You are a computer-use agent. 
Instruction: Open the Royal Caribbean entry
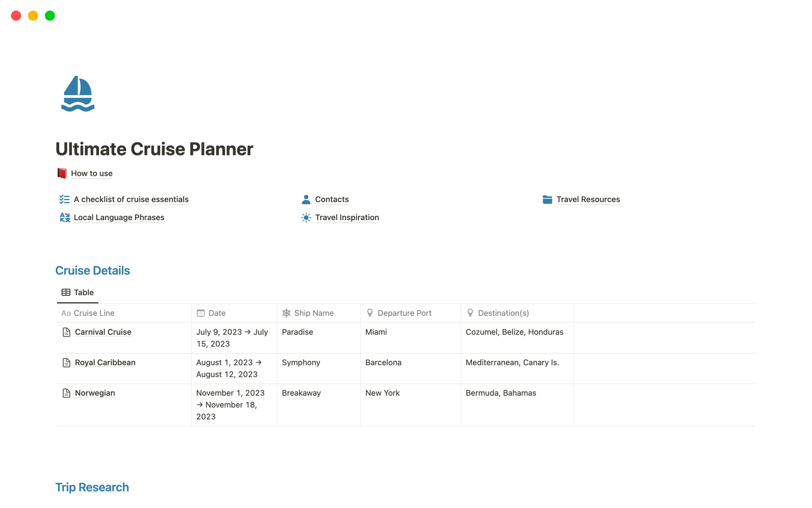click(x=105, y=363)
